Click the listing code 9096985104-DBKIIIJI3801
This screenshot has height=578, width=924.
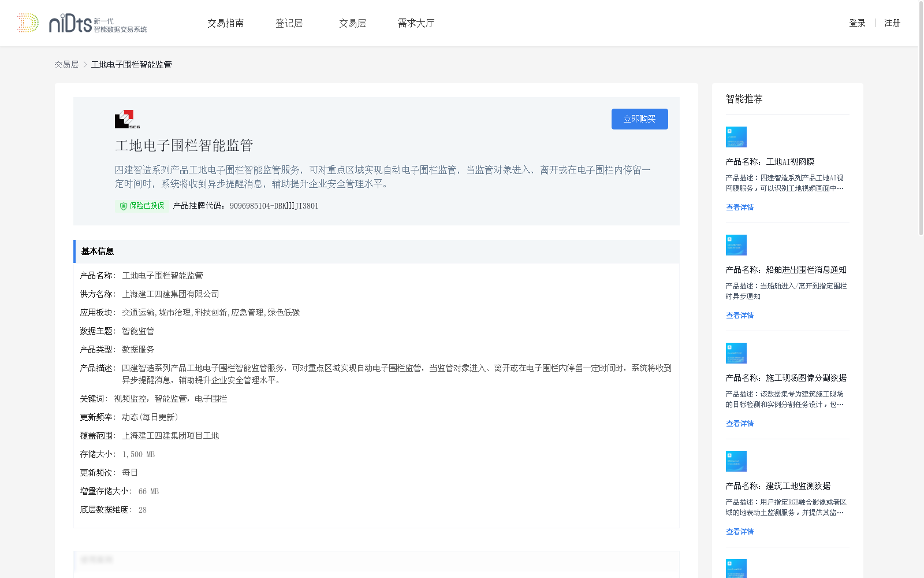pyautogui.click(x=274, y=206)
